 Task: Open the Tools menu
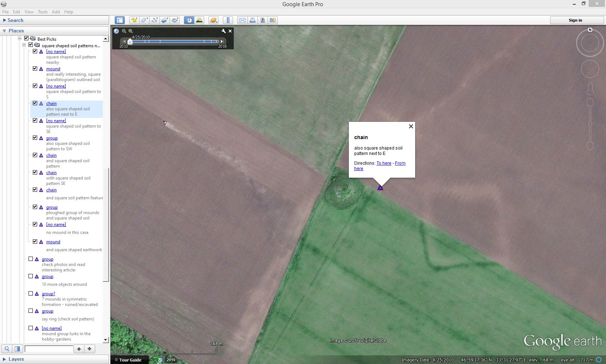(x=43, y=12)
